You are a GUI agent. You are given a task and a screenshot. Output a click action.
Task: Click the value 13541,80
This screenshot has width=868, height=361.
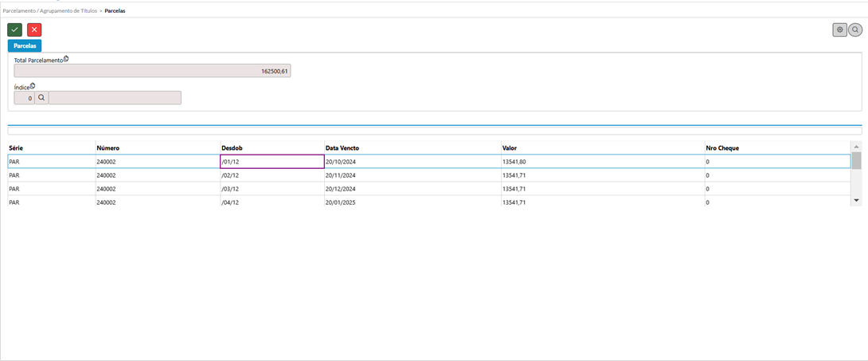pyautogui.click(x=514, y=162)
